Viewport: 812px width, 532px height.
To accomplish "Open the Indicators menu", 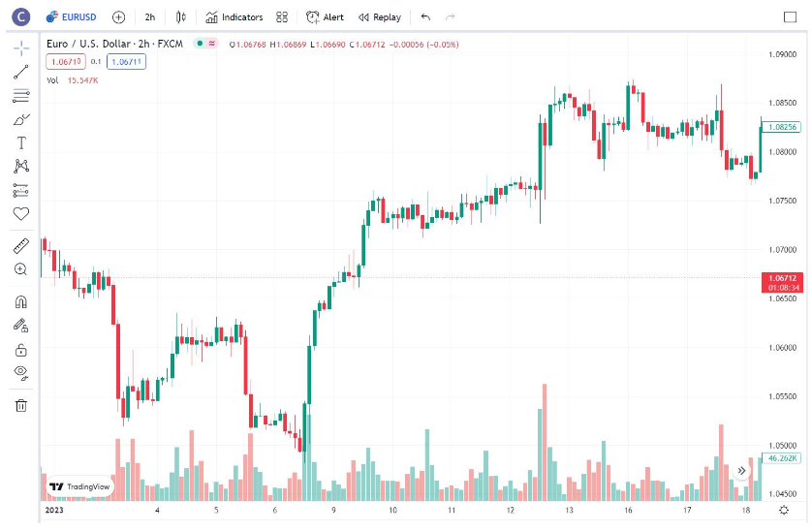I will 234,17.
